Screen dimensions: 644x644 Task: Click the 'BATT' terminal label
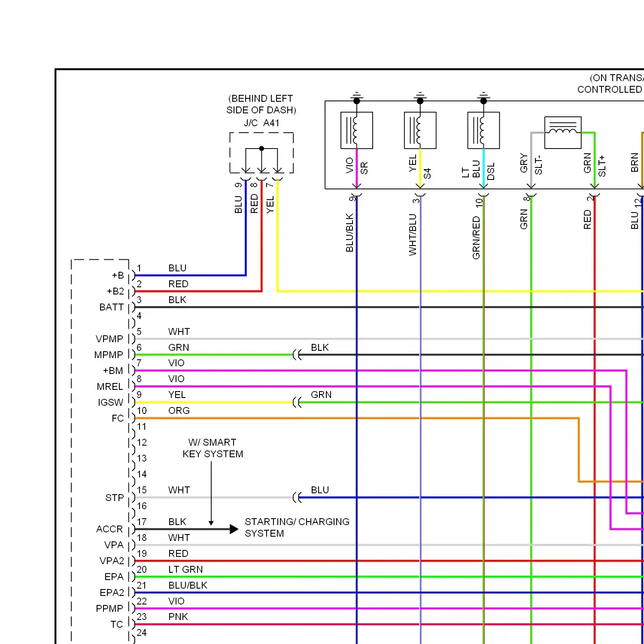111,307
